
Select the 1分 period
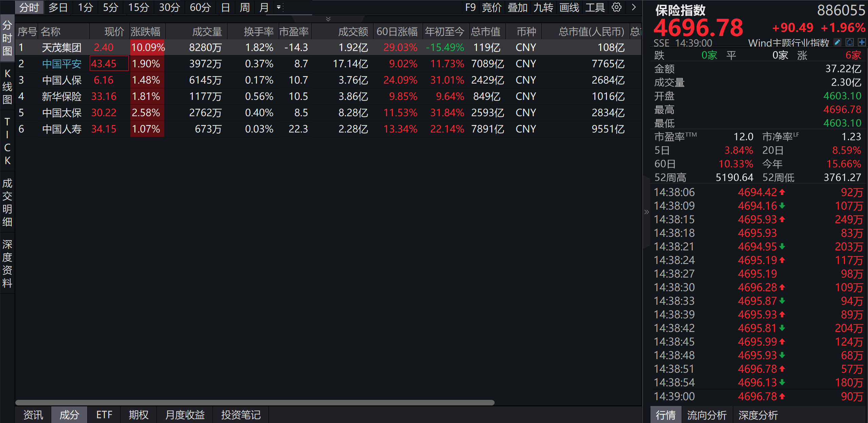point(85,7)
